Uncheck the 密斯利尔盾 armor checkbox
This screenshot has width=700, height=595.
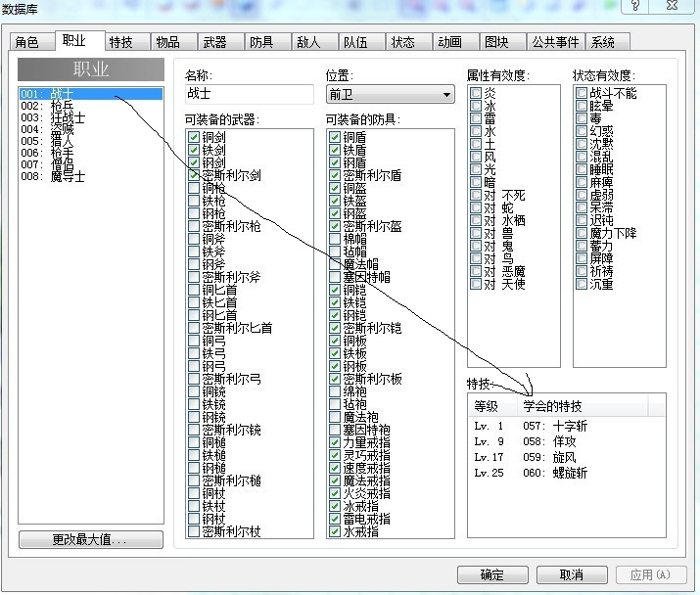point(335,175)
